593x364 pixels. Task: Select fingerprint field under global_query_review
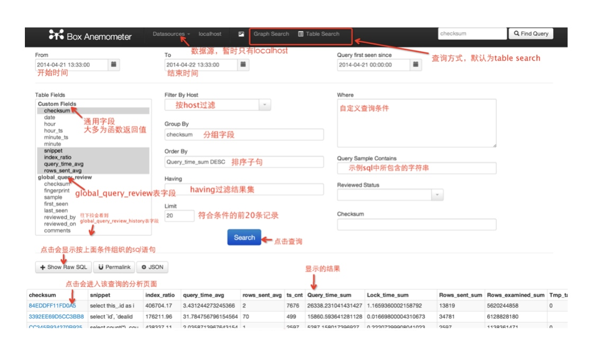tap(57, 190)
